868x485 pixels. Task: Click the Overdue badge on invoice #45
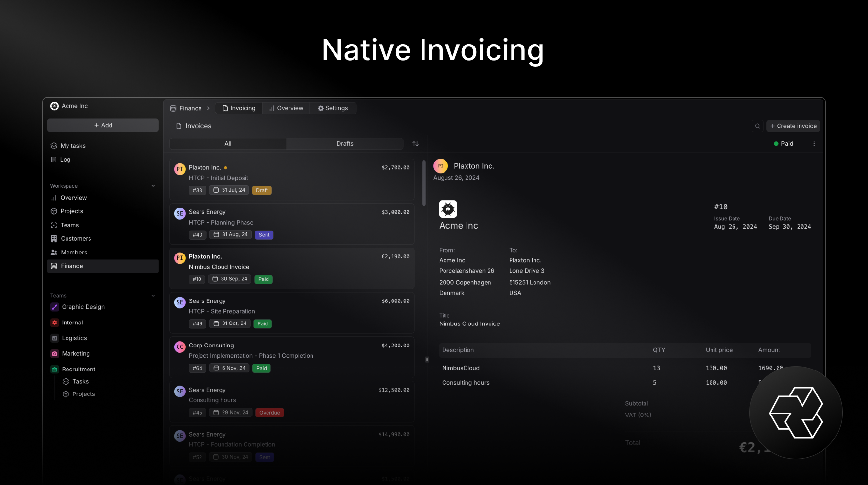269,413
